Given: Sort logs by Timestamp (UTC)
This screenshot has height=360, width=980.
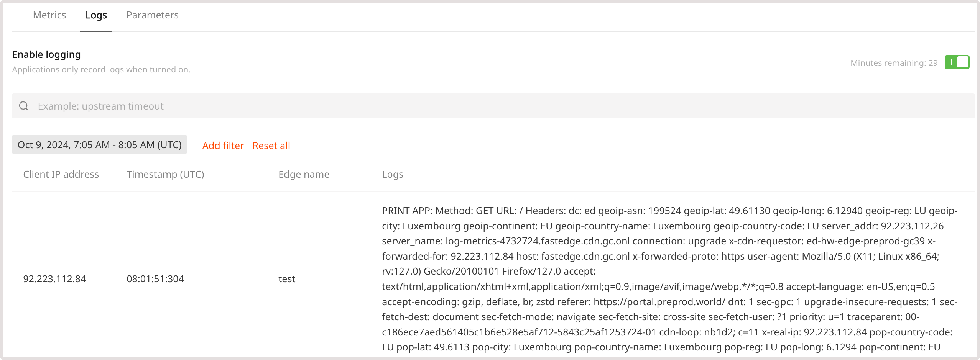Looking at the screenshot, I should [x=165, y=174].
